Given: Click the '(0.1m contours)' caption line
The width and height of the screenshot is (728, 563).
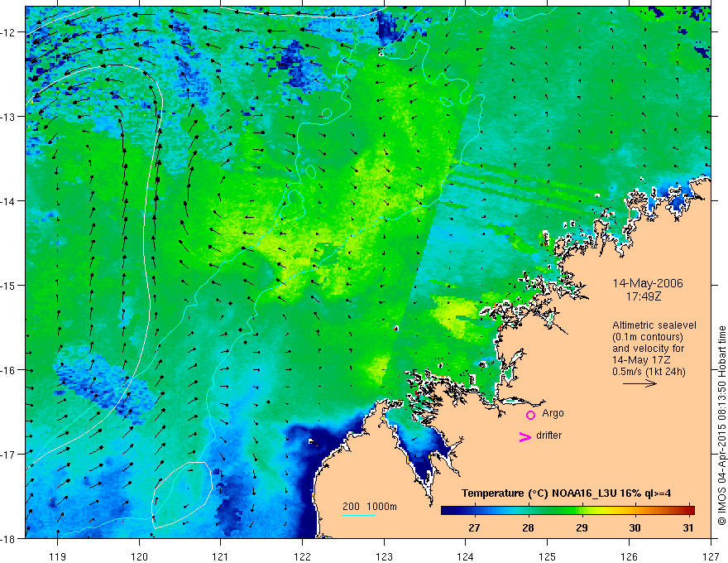Looking at the screenshot, I should [648, 337].
